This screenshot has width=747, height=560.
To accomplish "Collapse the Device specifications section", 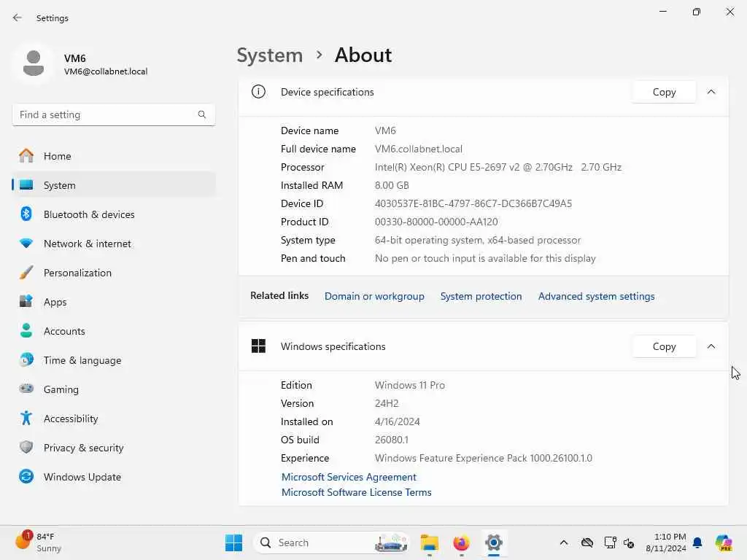I will pyautogui.click(x=711, y=91).
